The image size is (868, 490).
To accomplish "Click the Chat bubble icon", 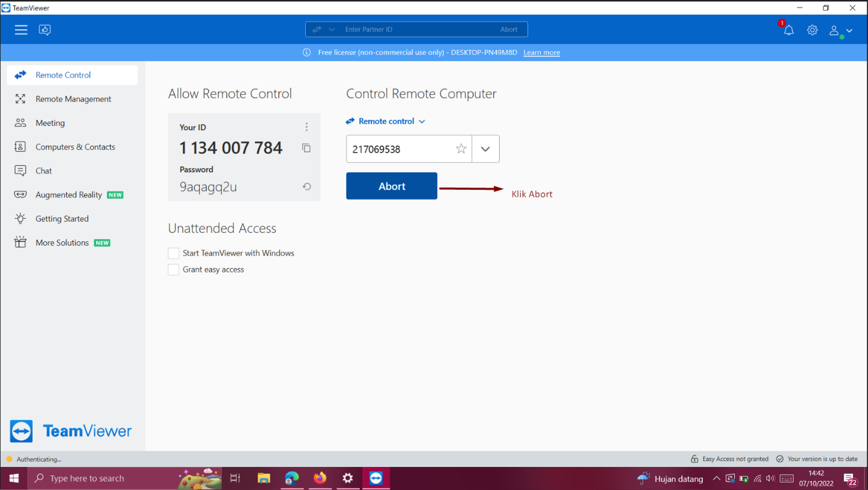I will click(x=21, y=171).
